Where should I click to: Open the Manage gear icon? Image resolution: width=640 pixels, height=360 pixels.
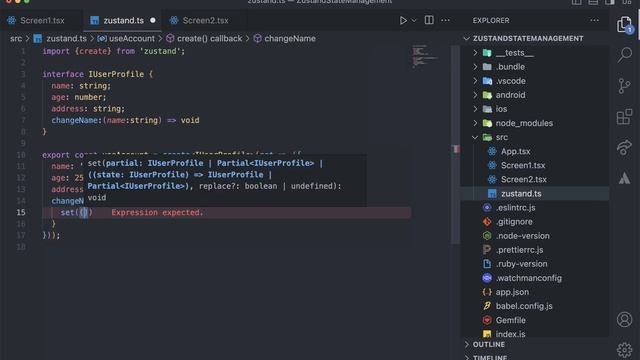[624, 350]
